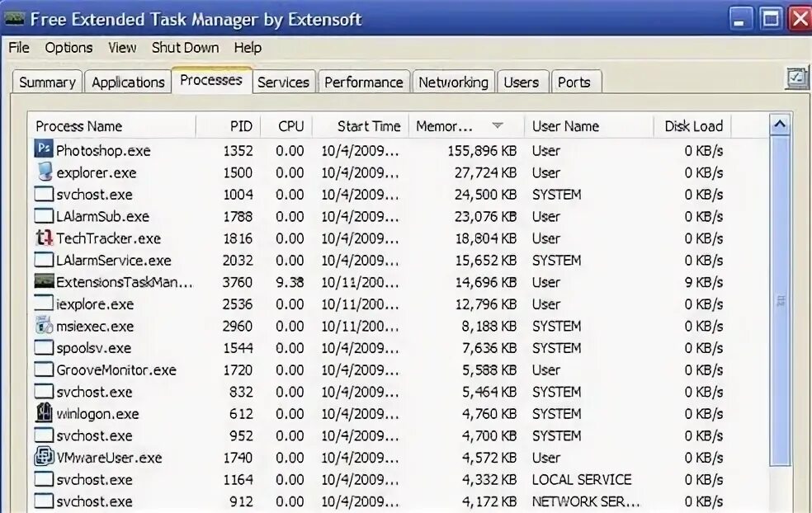Switch to the Services tab
Screen dimensions: 812x513
283,82
